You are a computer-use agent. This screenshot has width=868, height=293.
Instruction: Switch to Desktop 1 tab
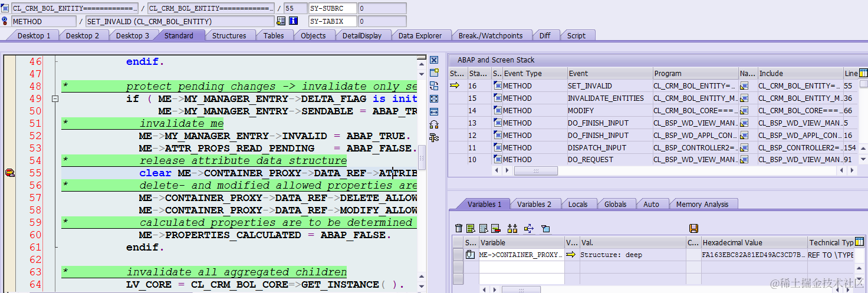[34, 35]
